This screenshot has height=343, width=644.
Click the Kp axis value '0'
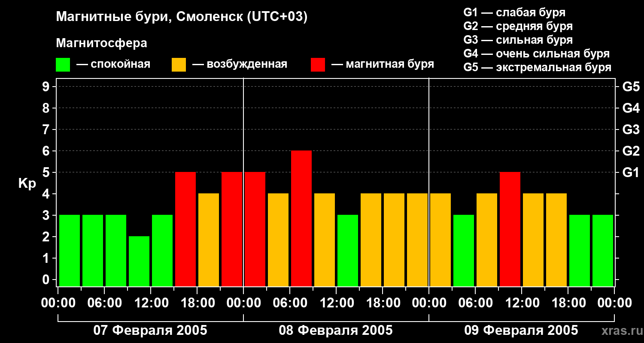[x=47, y=280]
